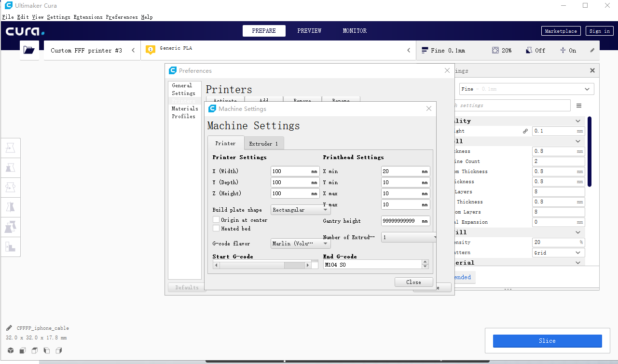Open the Edit menu

(x=23, y=17)
